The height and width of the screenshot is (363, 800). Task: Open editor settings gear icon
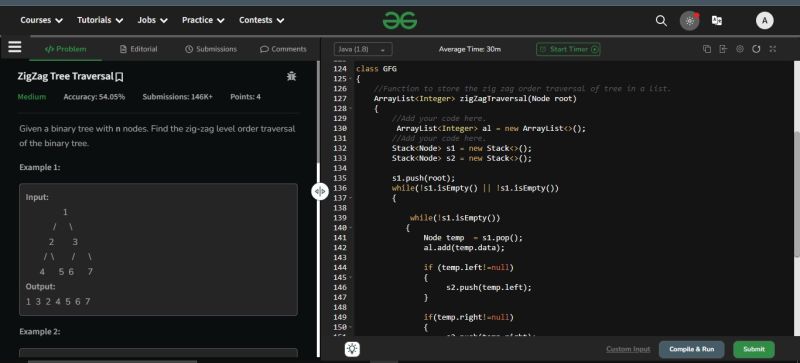tap(740, 49)
